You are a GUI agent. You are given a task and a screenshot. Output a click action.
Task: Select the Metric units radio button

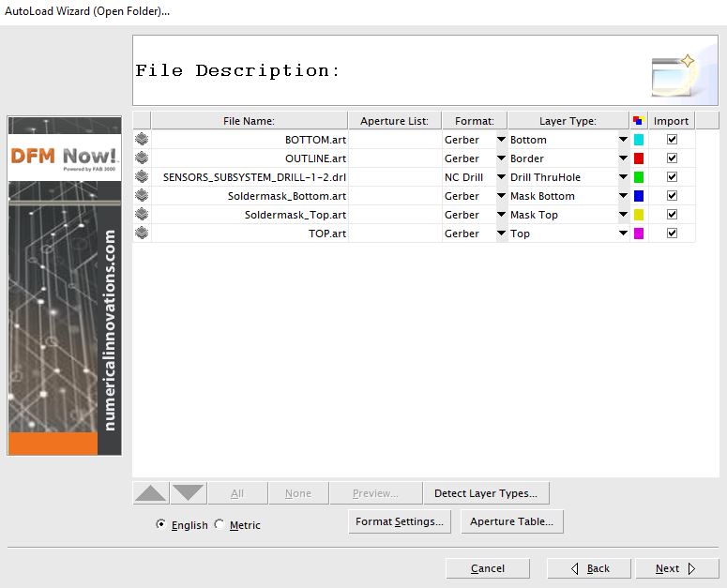(x=220, y=524)
